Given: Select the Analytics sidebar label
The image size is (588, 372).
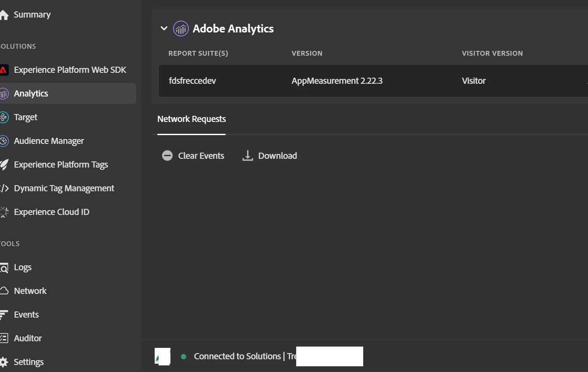Looking at the screenshot, I should click(x=31, y=93).
